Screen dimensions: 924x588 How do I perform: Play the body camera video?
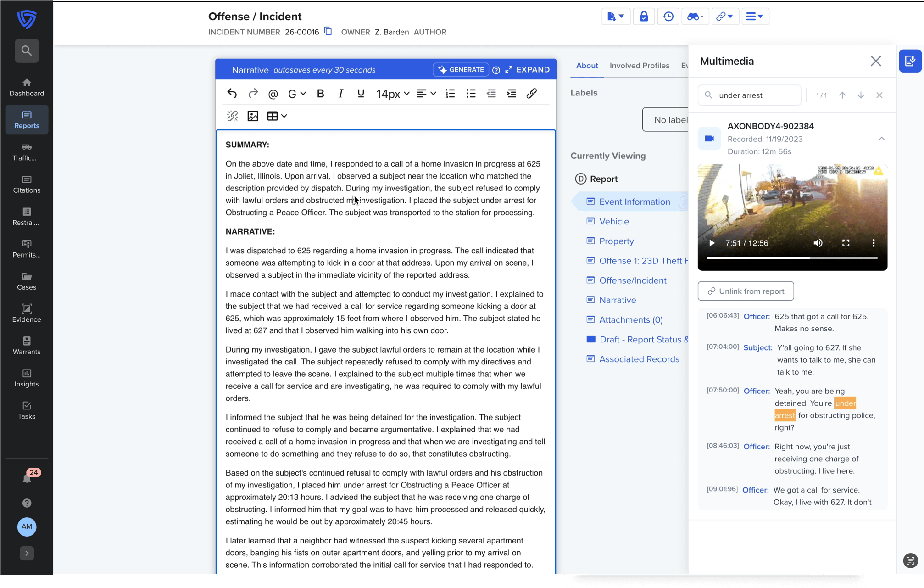pyautogui.click(x=712, y=243)
